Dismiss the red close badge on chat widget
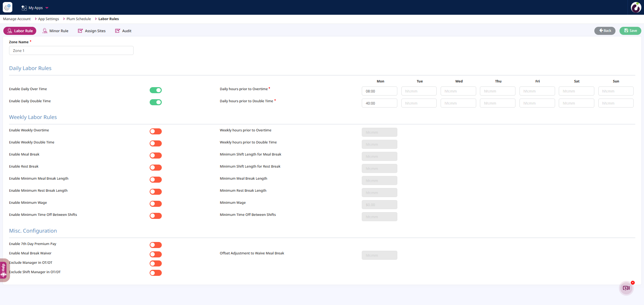 point(633,283)
